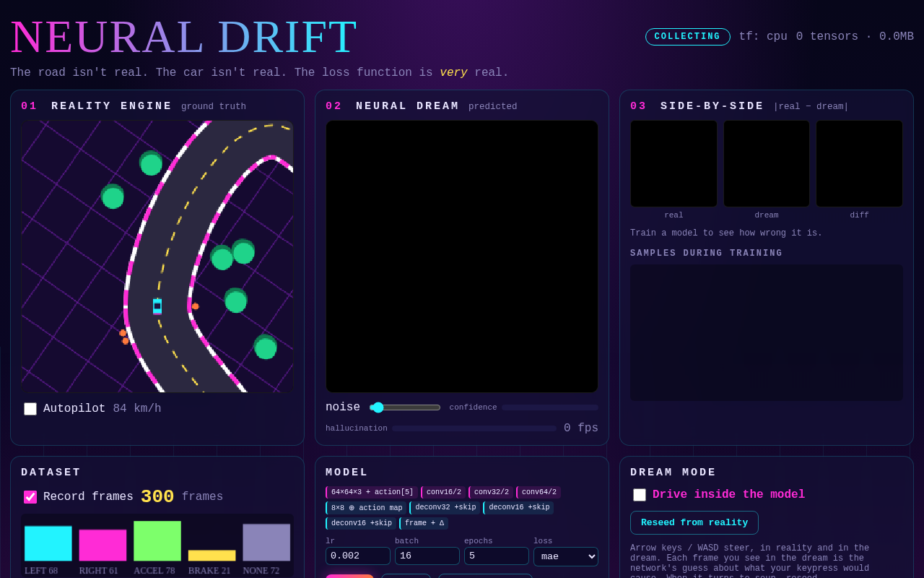Adjust the noise slider
The height and width of the screenshot is (578, 924).
(405, 407)
